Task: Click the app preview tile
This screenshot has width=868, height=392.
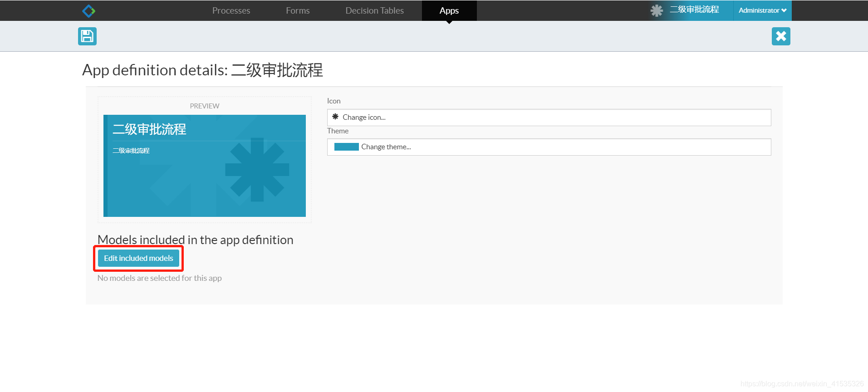Action: point(205,166)
